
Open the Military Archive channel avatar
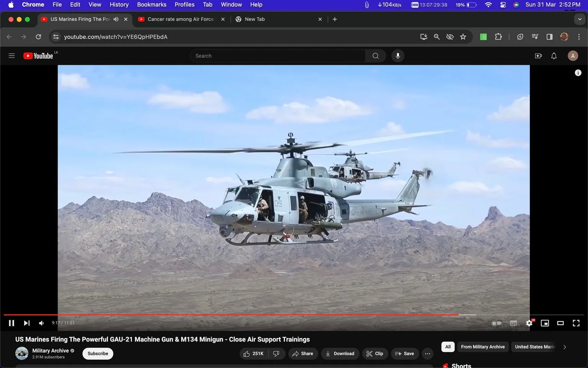(22, 353)
